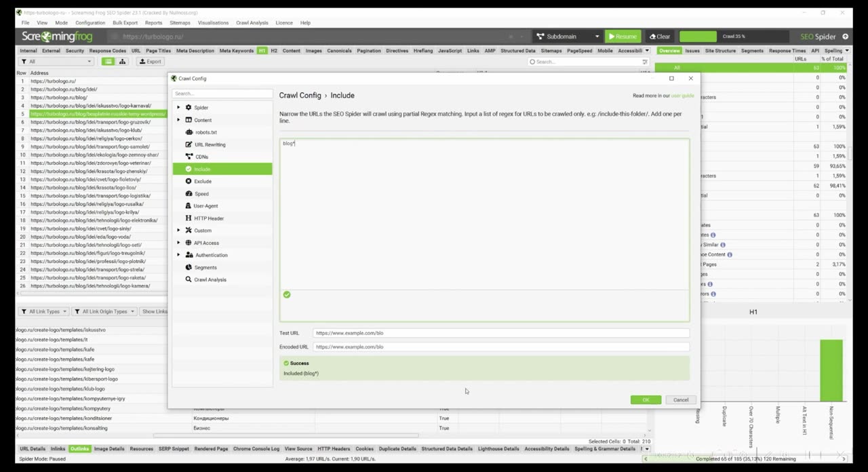The image size is (868, 472).
Task: Open Segments via pie chart icon
Action: point(189,267)
